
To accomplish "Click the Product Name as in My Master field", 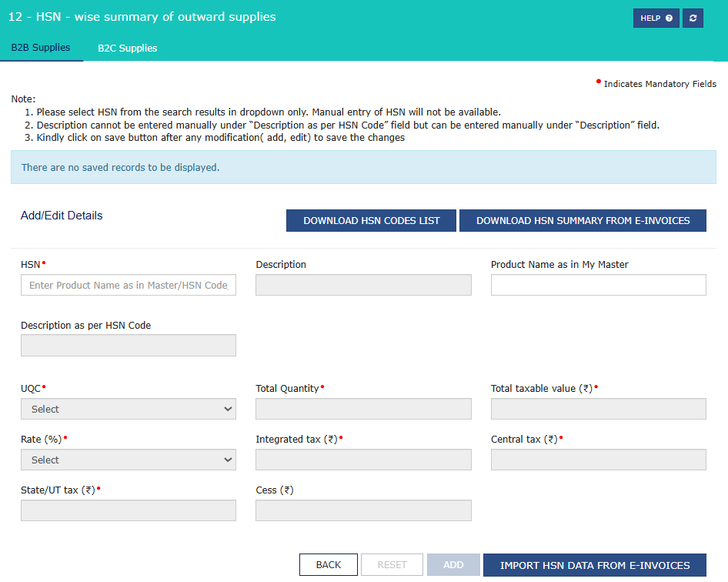I will [x=599, y=285].
